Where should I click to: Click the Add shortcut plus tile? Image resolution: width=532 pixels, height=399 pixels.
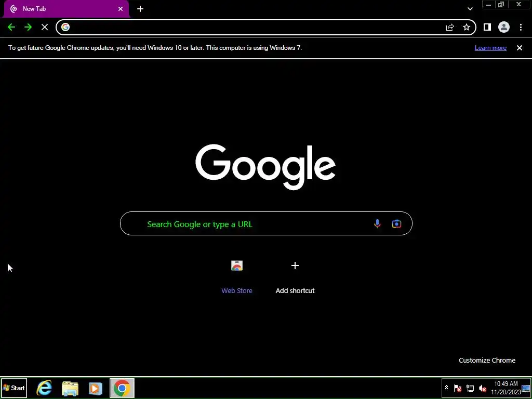click(295, 265)
